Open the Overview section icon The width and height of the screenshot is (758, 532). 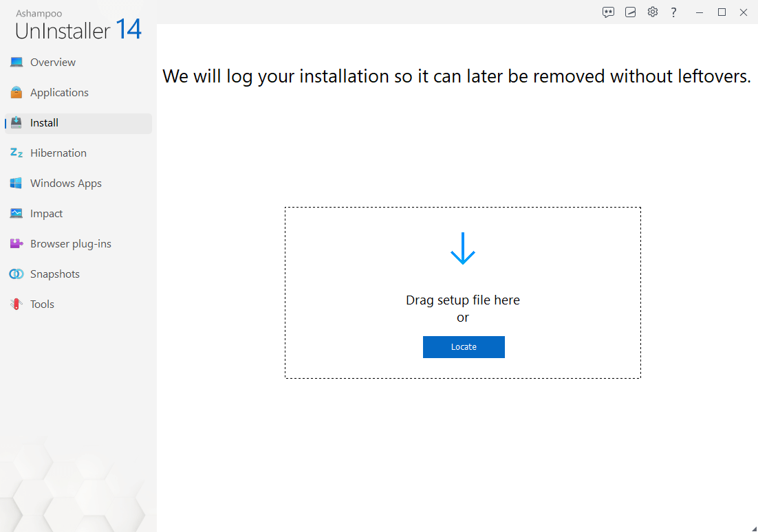pyautogui.click(x=17, y=63)
